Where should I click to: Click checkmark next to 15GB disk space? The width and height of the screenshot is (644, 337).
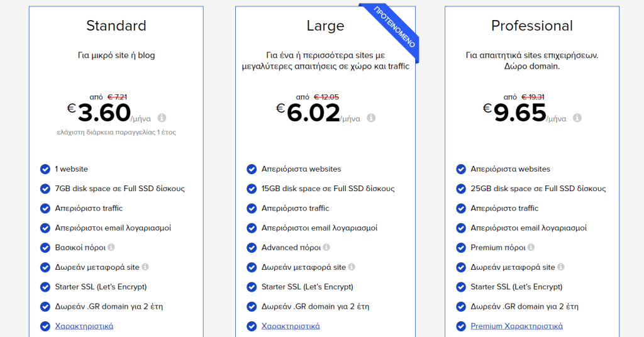(x=252, y=189)
